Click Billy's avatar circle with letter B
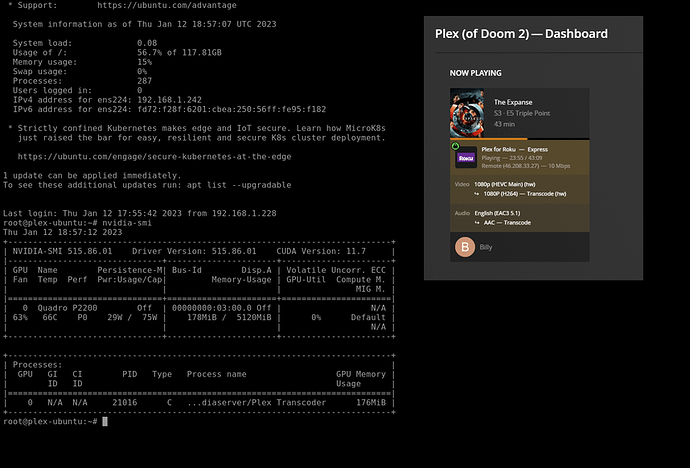The width and height of the screenshot is (690, 468). (465, 247)
